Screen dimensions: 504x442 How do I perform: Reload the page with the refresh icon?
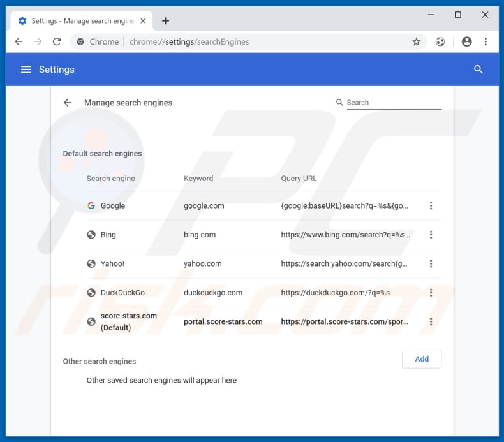57,41
